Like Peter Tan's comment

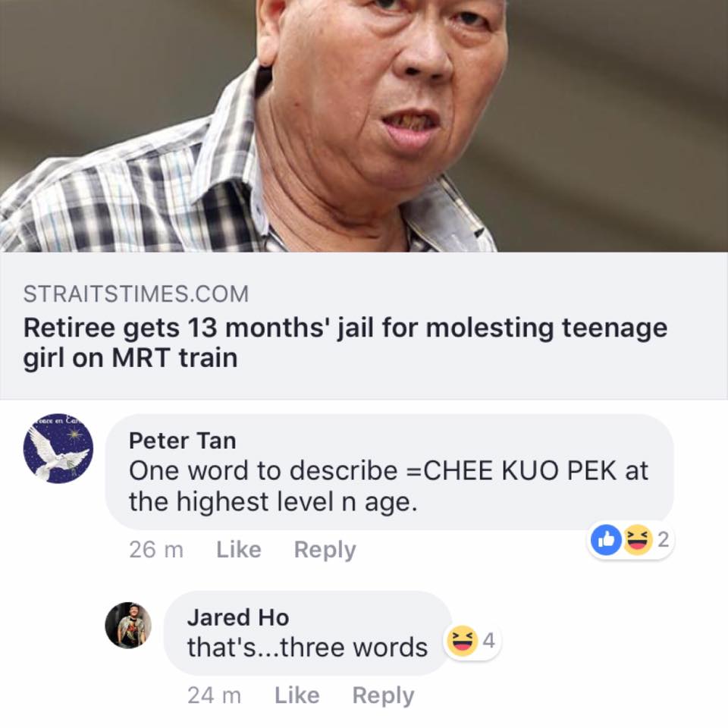tap(239, 550)
